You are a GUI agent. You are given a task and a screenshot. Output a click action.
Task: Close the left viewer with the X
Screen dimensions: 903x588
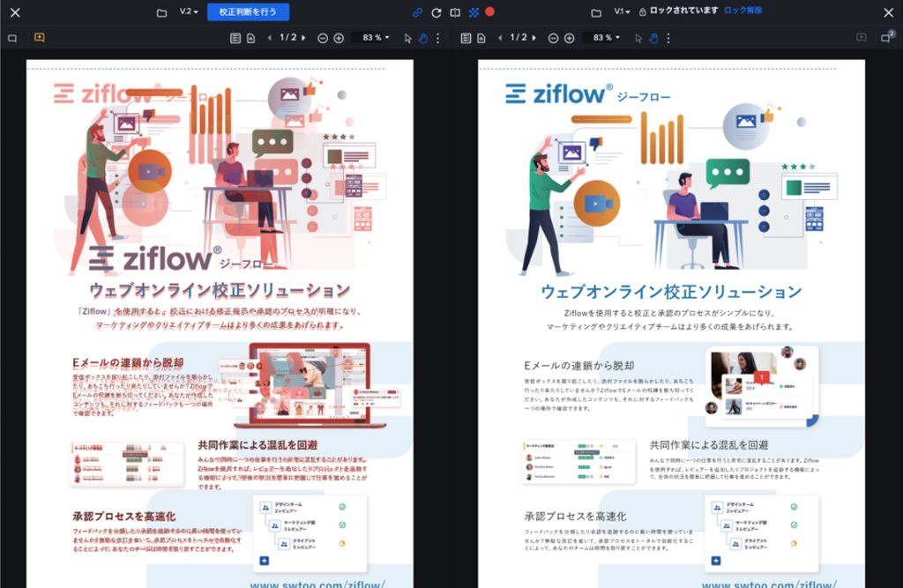pyautogui.click(x=15, y=12)
